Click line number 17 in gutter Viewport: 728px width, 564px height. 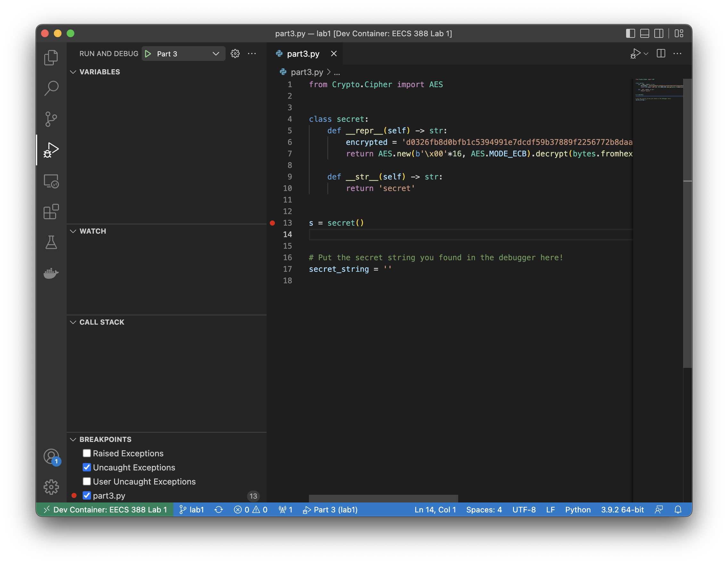point(287,269)
